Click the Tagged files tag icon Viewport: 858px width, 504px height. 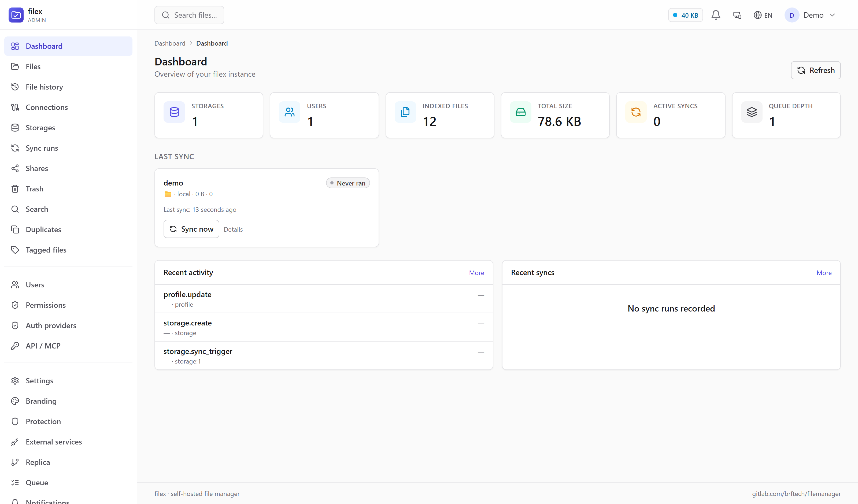(15, 250)
